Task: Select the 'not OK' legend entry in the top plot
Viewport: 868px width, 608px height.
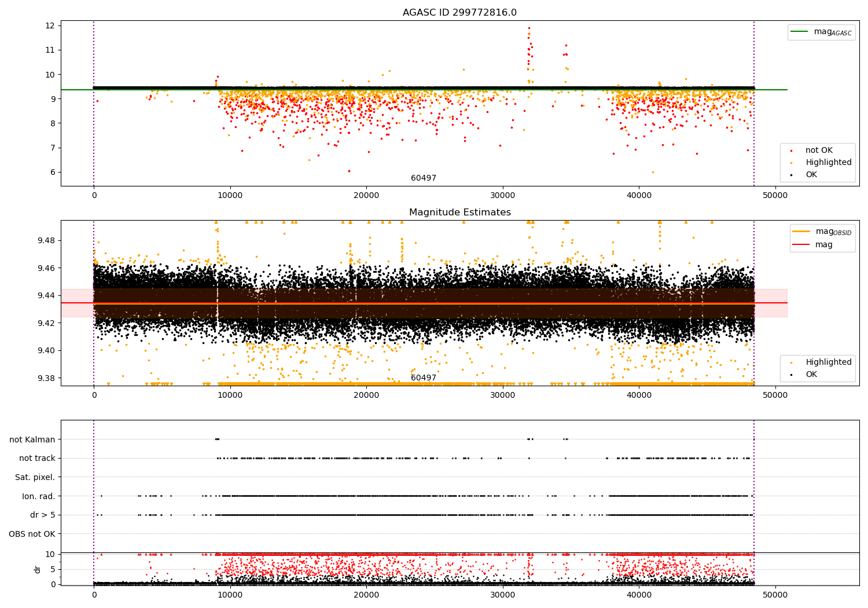Action: (819, 151)
